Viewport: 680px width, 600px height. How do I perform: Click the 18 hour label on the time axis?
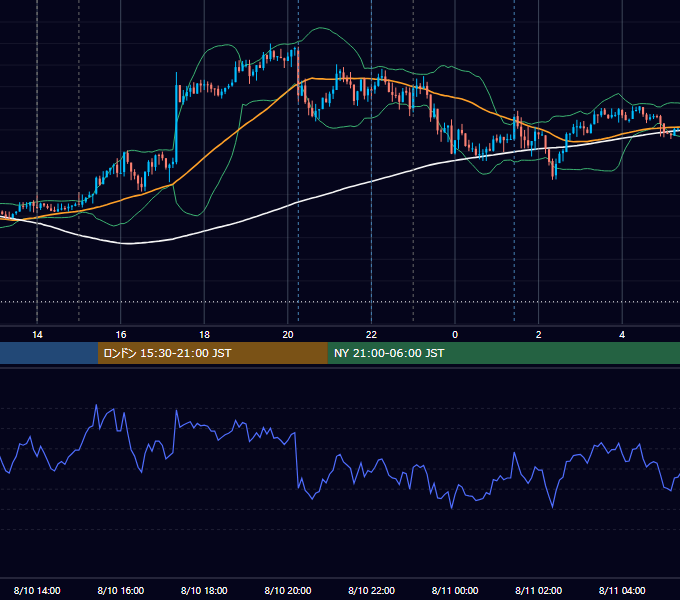coord(204,335)
